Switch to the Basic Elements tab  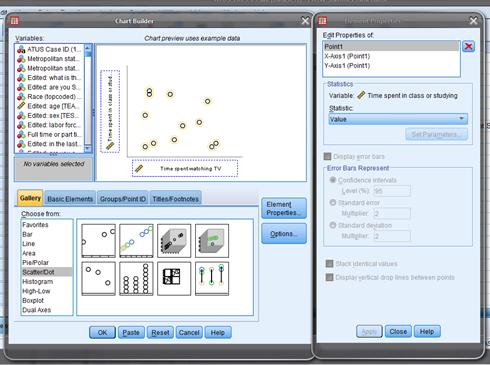click(70, 199)
